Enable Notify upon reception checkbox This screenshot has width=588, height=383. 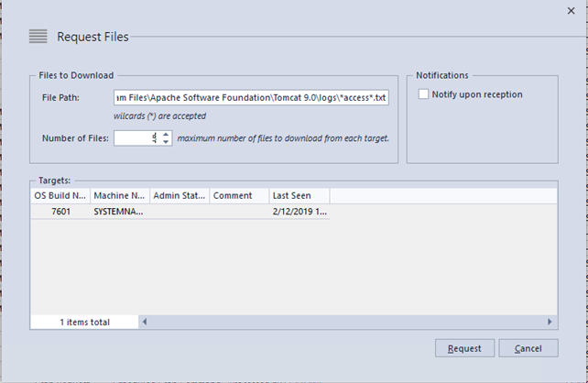click(423, 93)
